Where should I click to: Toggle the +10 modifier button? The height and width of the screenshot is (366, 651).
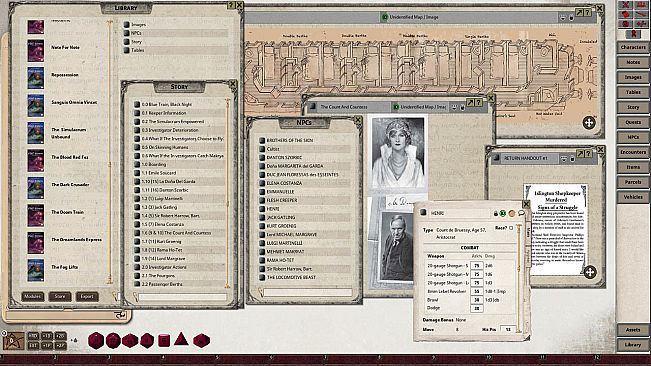[46, 336]
